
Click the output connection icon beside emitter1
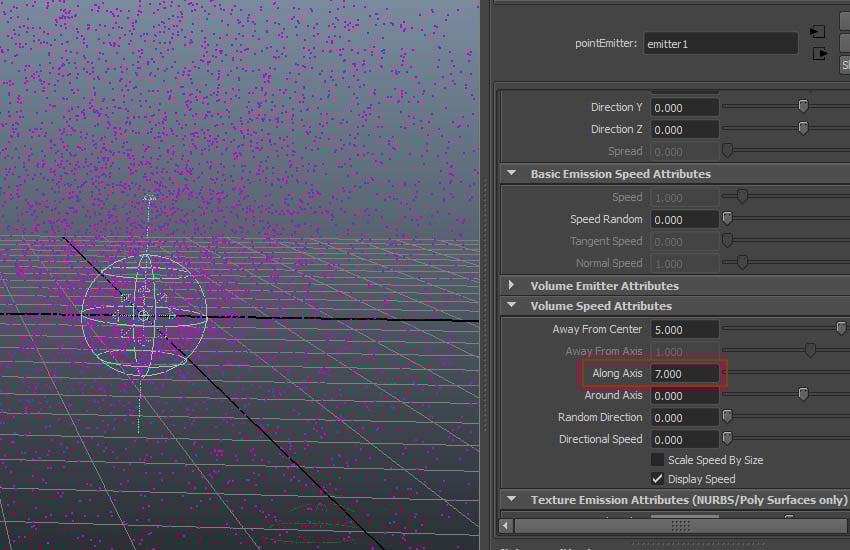click(821, 53)
